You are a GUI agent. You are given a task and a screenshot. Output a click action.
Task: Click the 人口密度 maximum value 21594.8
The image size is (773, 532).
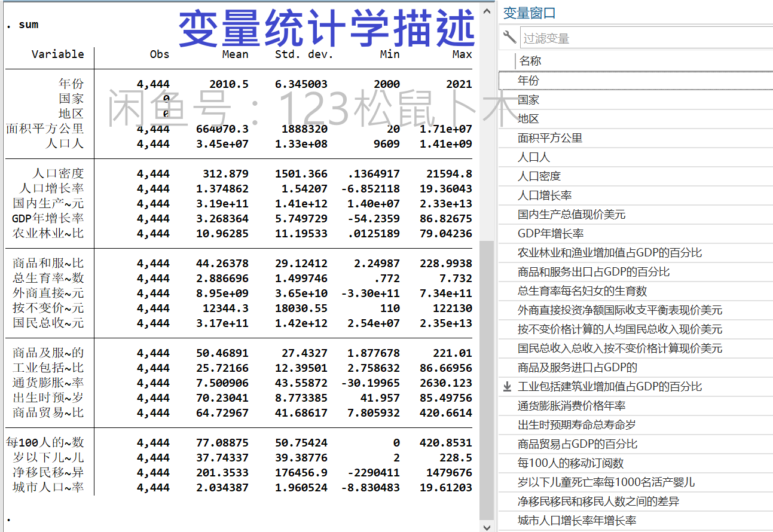click(x=449, y=174)
